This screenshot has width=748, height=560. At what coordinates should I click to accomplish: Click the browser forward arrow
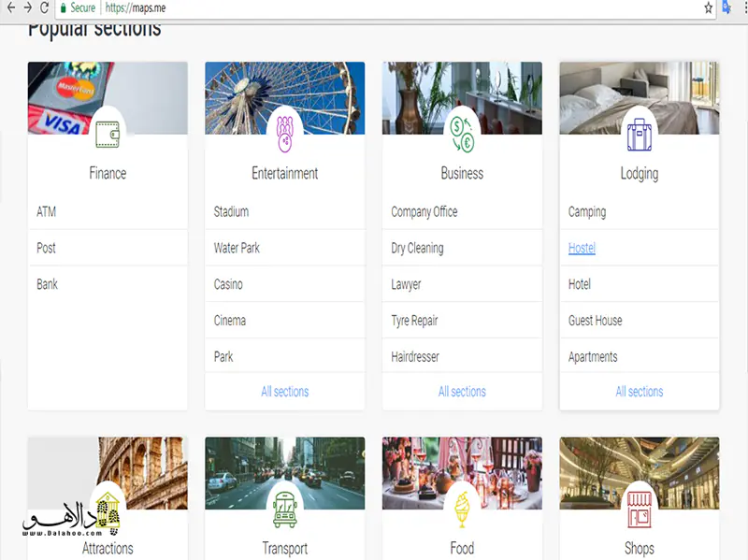[28, 7]
